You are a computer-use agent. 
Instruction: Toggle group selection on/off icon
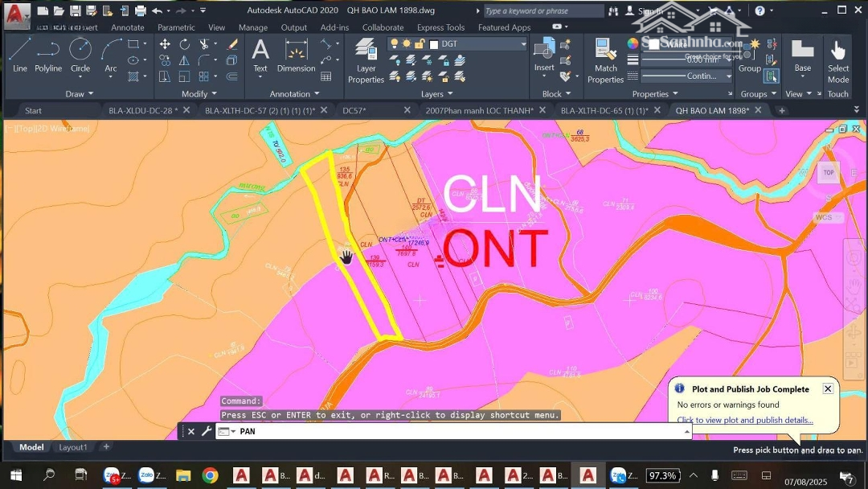coord(771,76)
